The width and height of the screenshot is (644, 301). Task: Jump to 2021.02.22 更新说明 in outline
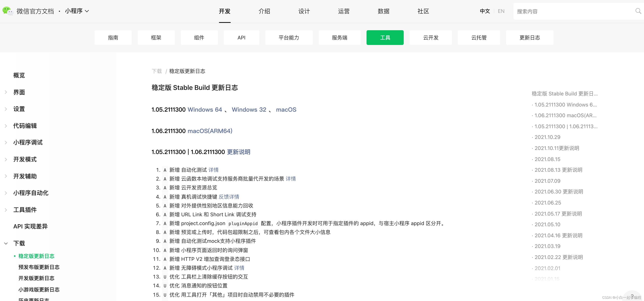tap(559, 257)
